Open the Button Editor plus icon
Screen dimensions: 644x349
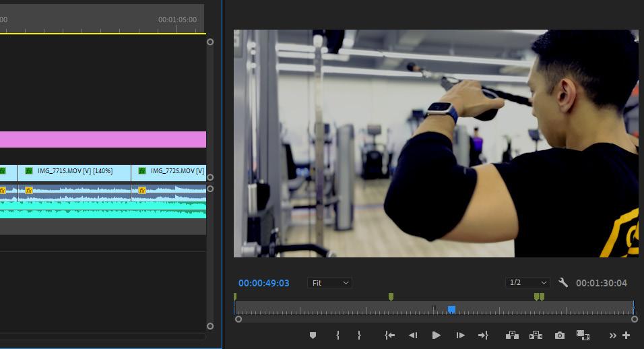pos(626,336)
